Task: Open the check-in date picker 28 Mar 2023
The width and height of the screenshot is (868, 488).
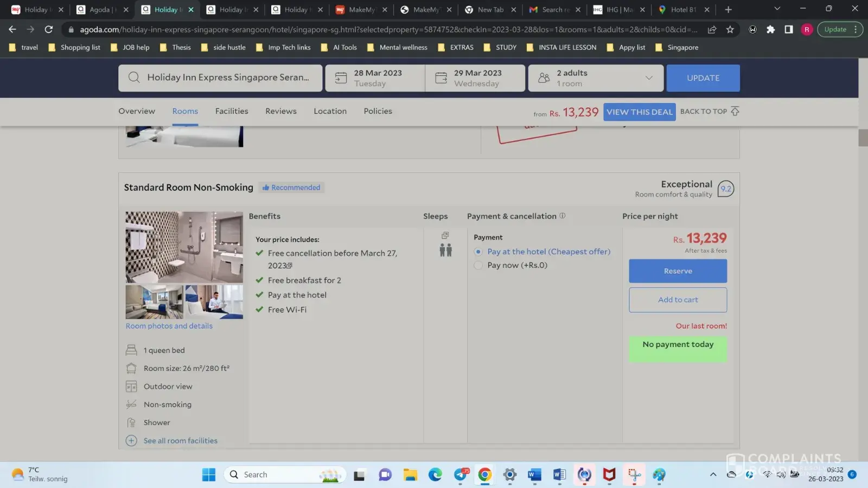Action: click(375, 78)
